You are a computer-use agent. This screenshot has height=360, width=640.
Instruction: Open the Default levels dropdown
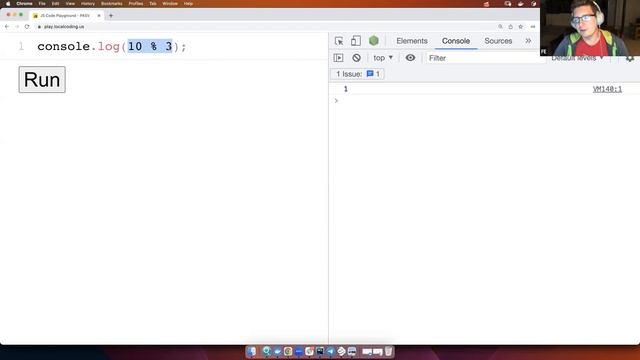[x=577, y=58]
